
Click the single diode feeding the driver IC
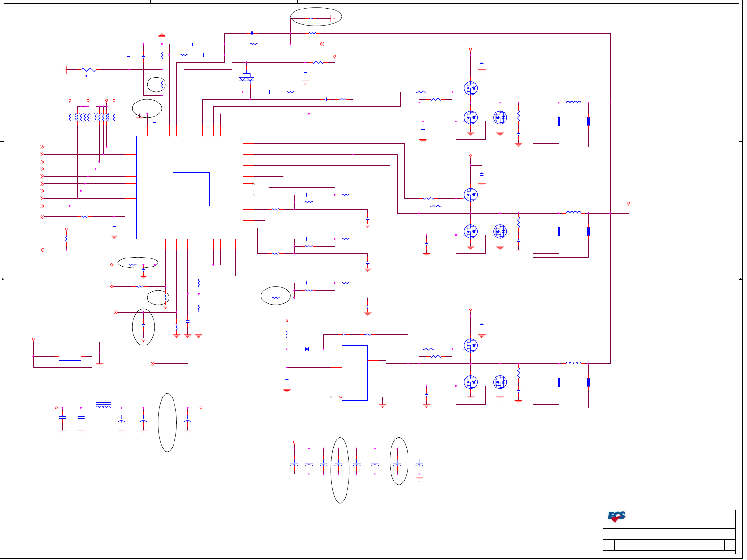pos(307,349)
